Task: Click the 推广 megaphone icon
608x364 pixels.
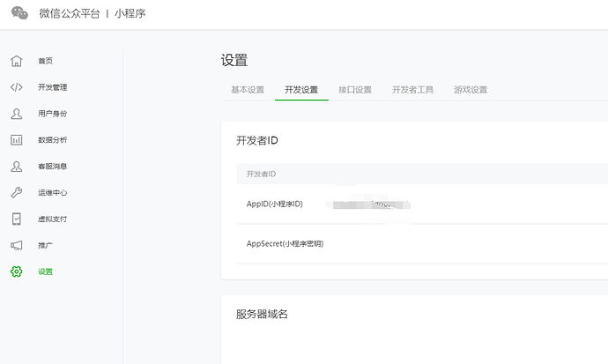Action: tap(16, 245)
